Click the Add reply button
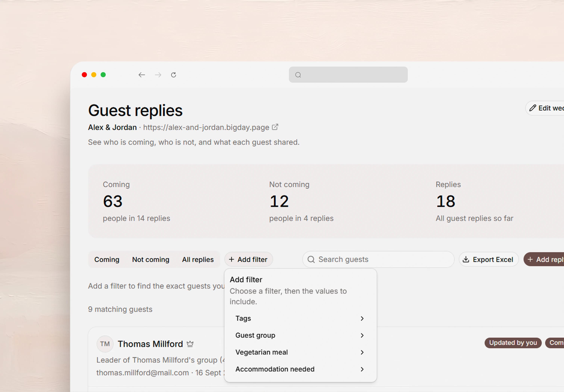The height and width of the screenshot is (392, 564). click(x=544, y=259)
